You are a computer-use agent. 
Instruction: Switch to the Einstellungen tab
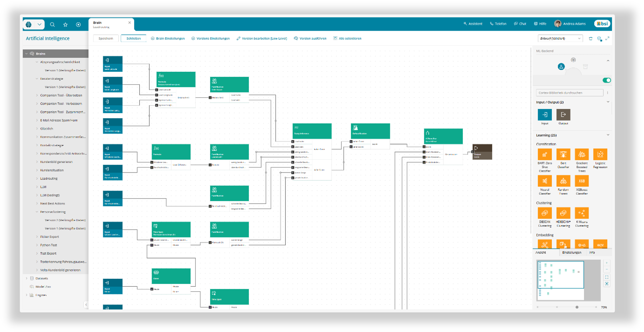571,252
